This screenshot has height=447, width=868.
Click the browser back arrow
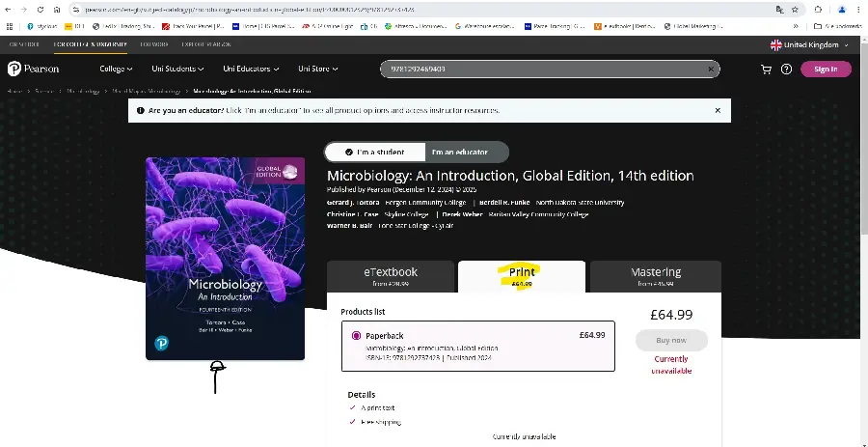tap(9, 10)
